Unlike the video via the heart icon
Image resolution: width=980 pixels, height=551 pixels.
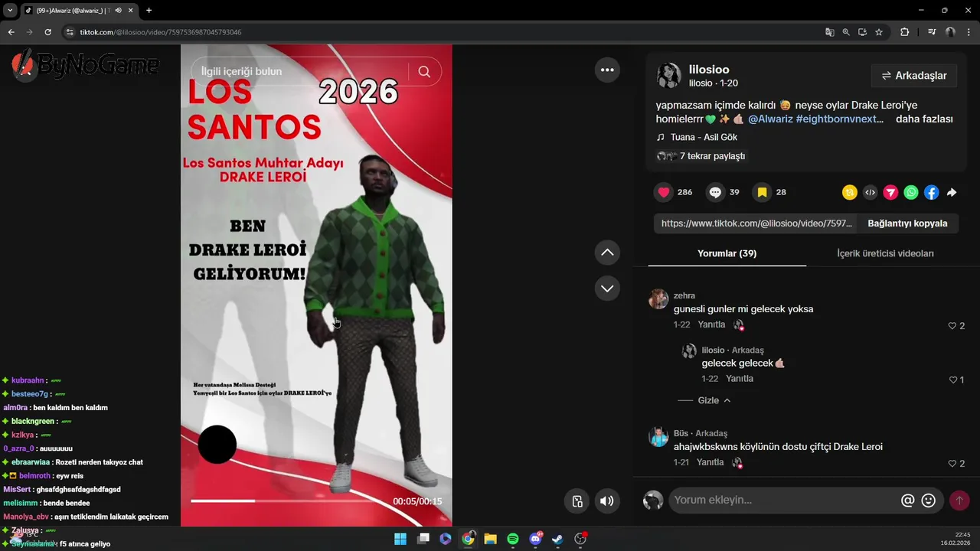click(664, 192)
